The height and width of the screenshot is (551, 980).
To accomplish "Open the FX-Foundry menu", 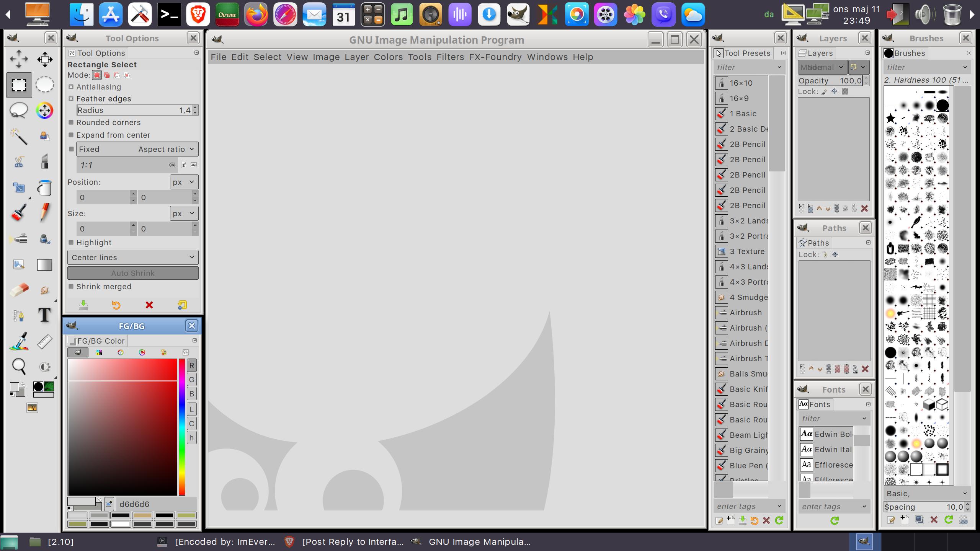I will click(x=495, y=57).
